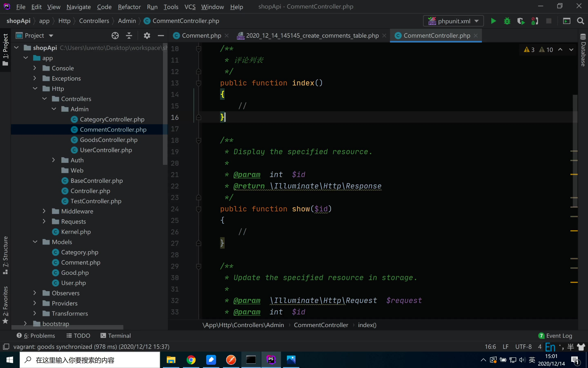Hide the Project panel with minus icon
Image resolution: width=588 pixels, height=368 pixels.
(161, 36)
